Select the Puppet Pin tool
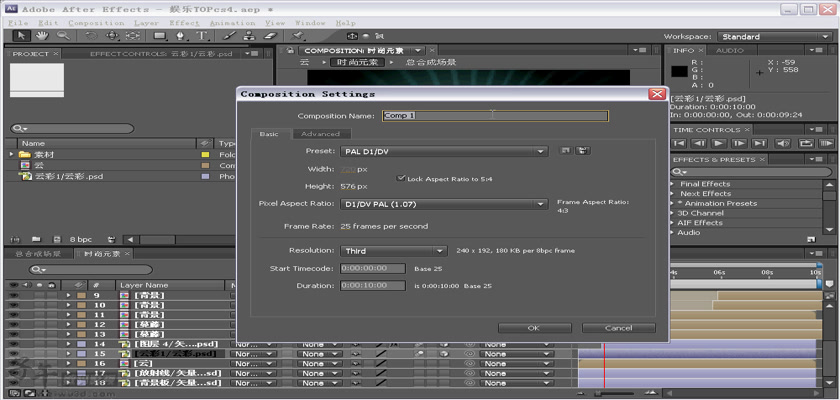 pos(297,36)
